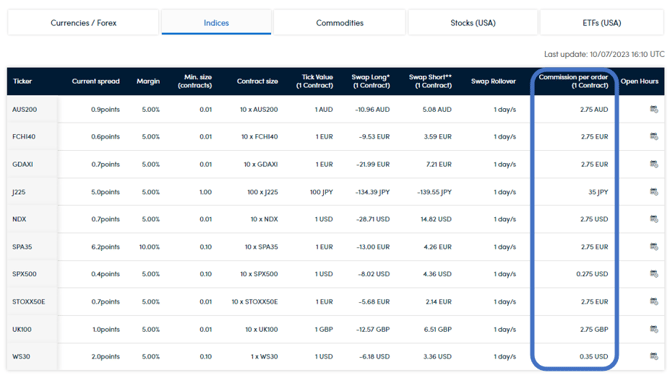Show SPA35 open hours icon
Viewport: 670px width, 383px height.
654,247
